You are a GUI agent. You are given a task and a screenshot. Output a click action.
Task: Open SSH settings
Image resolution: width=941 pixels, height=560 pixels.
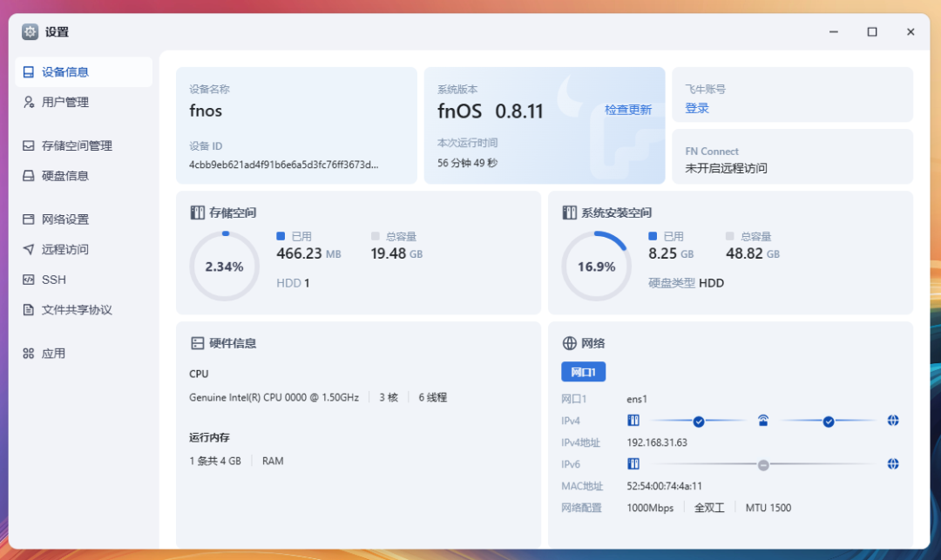click(84, 280)
